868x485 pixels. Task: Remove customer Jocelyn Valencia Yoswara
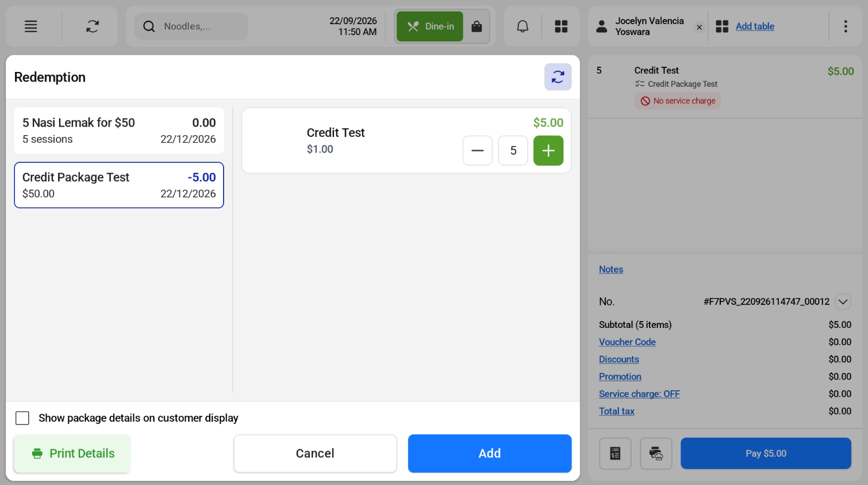pyautogui.click(x=699, y=27)
